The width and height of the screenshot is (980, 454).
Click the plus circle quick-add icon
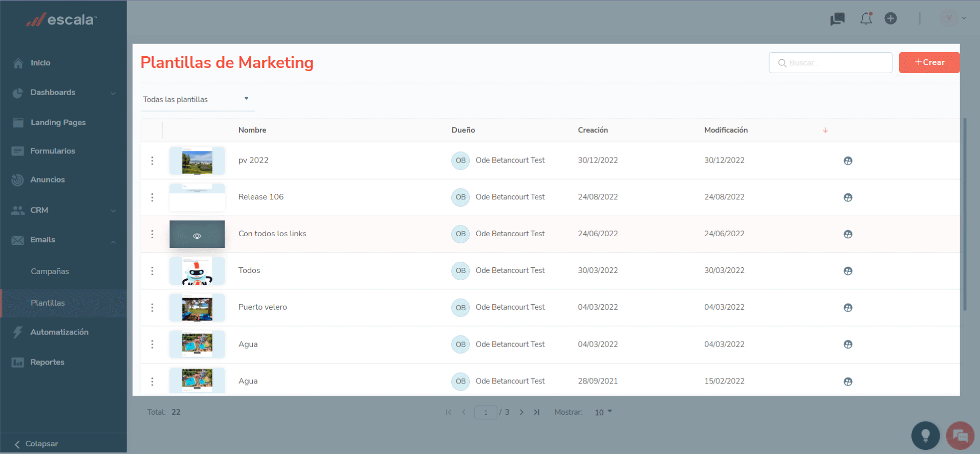tap(890, 18)
